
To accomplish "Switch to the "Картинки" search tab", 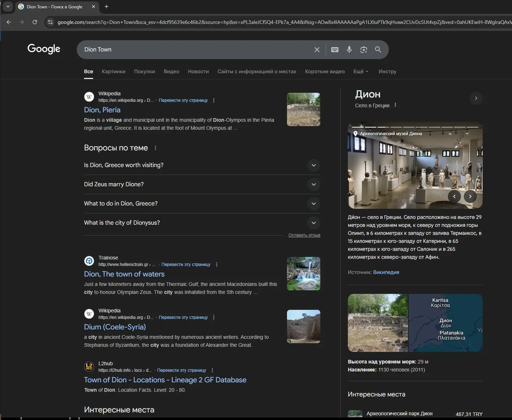I will click(x=113, y=71).
